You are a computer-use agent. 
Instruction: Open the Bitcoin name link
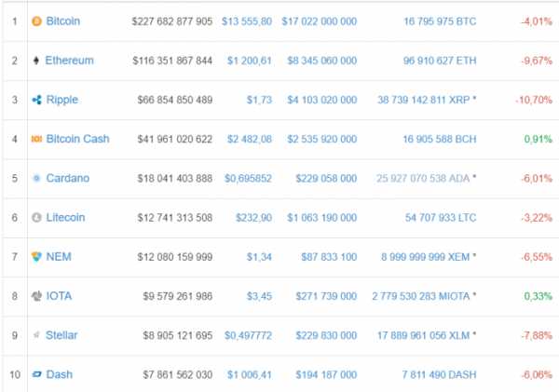[63, 21]
